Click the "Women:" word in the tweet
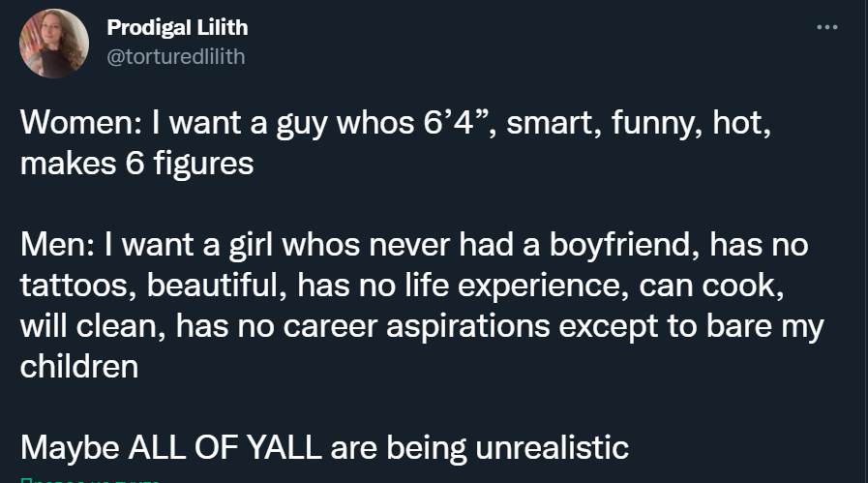This screenshot has height=483, width=868. point(81,122)
